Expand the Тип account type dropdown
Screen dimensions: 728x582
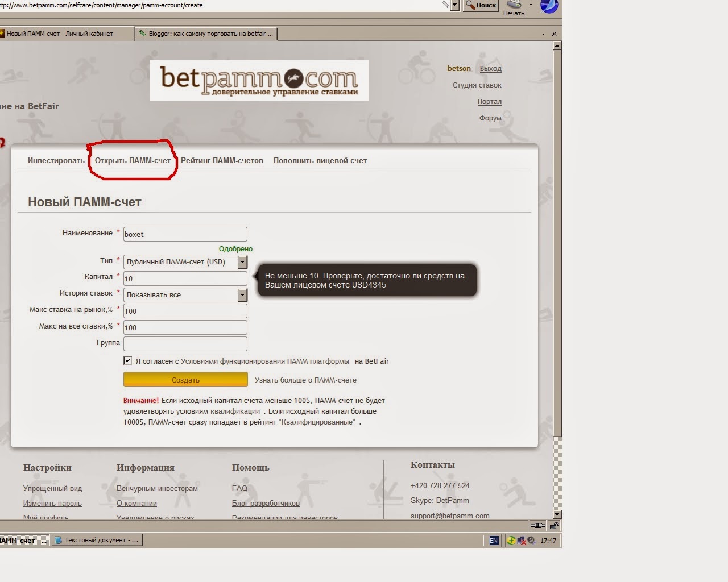click(x=243, y=261)
